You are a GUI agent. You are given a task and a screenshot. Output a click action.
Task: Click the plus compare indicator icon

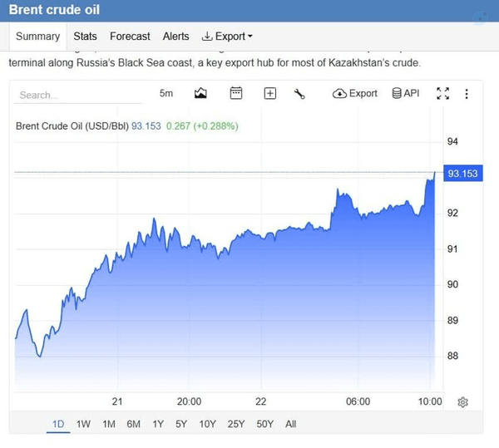(x=269, y=93)
